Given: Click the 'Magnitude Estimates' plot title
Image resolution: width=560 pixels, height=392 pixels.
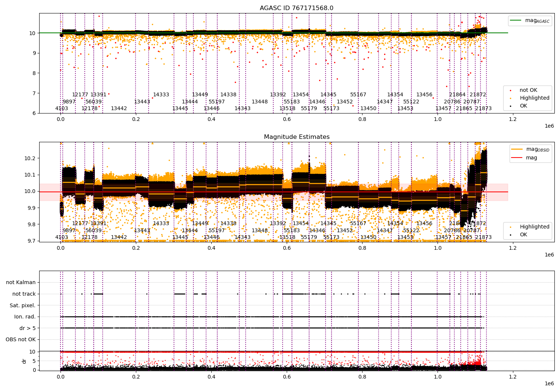Looking at the screenshot, I should pos(296,137).
